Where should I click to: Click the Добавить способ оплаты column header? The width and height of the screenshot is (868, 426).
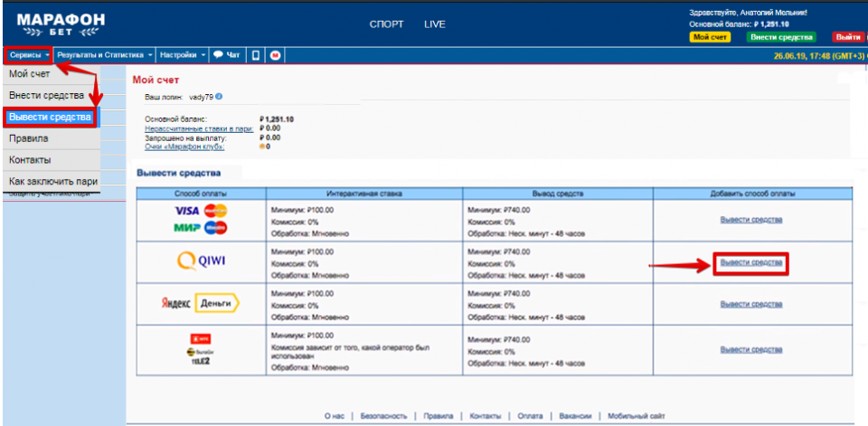[753, 194]
